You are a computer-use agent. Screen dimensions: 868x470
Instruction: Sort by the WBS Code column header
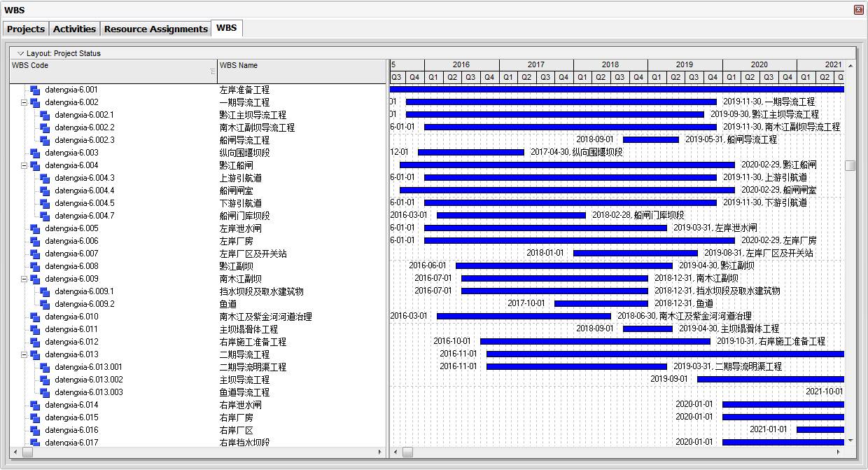pyautogui.click(x=113, y=71)
